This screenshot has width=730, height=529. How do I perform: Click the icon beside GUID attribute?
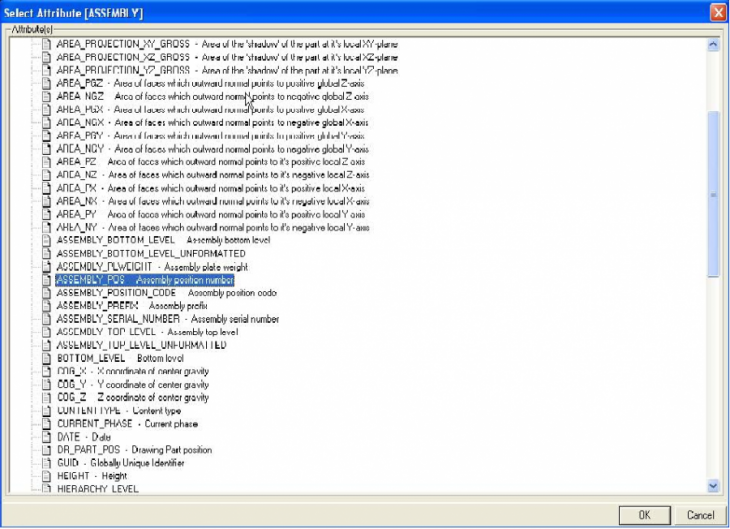[x=46, y=463]
